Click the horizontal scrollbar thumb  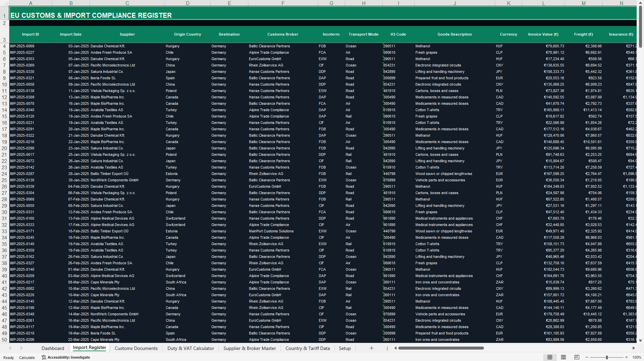click(x=441, y=348)
